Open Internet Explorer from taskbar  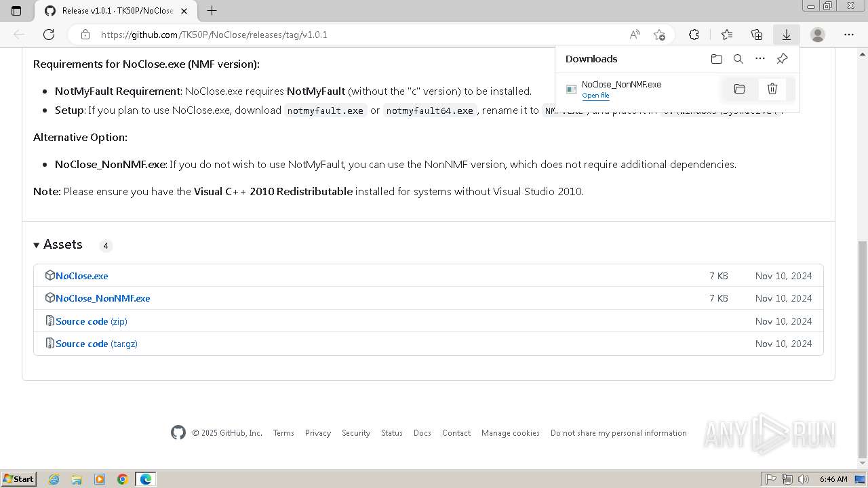pyautogui.click(x=54, y=479)
